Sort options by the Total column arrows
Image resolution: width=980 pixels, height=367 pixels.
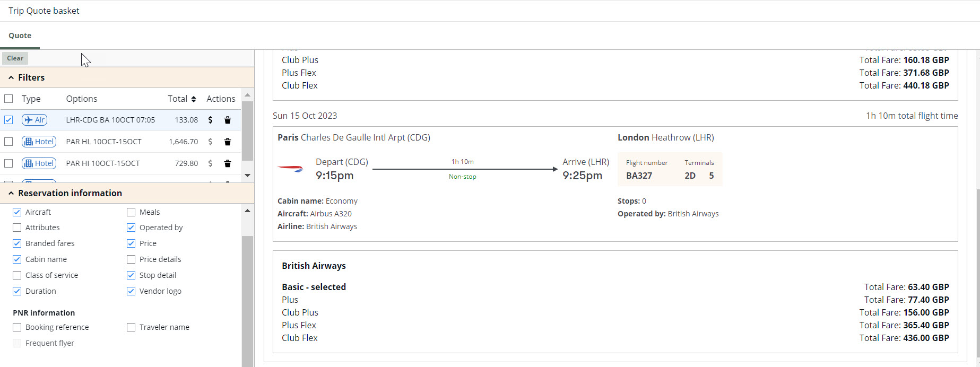click(x=194, y=99)
